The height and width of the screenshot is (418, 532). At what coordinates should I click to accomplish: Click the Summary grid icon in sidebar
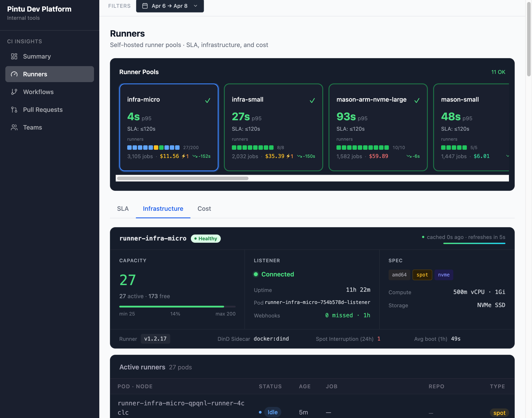[x=14, y=56]
